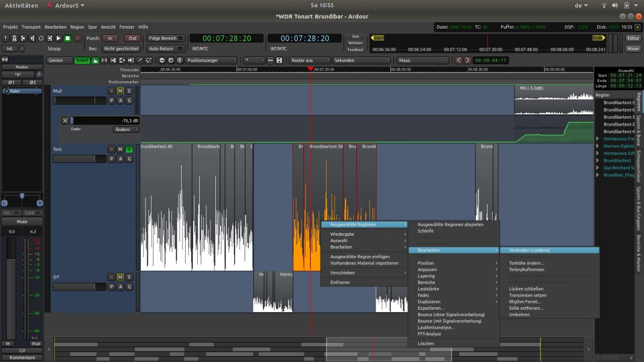Nudge backward with left arrow button

(458, 60)
